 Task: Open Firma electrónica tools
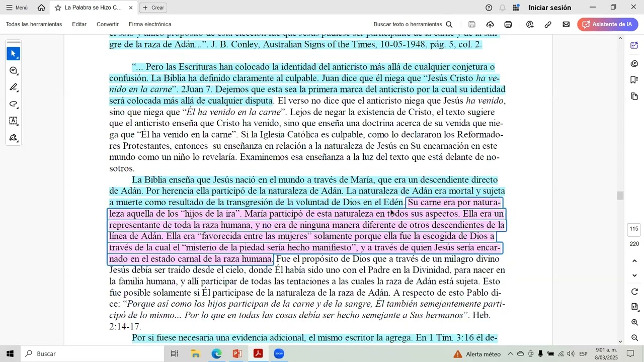coord(150,24)
